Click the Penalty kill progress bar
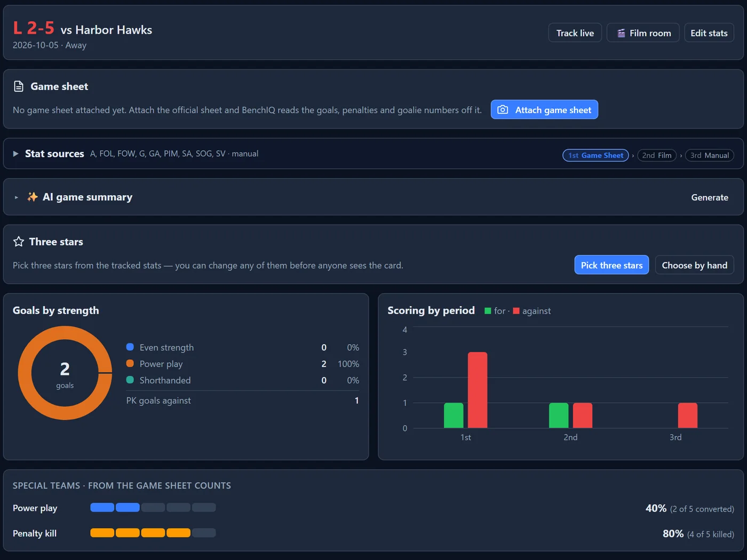The image size is (747, 560). click(x=153, y=532)
